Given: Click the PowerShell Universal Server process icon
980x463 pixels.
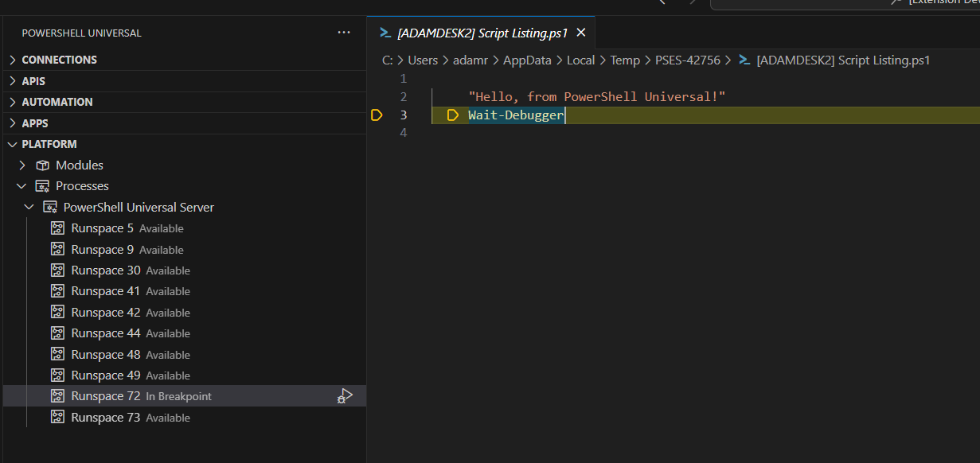Looking at the screenshot, I should click(50, 208).
